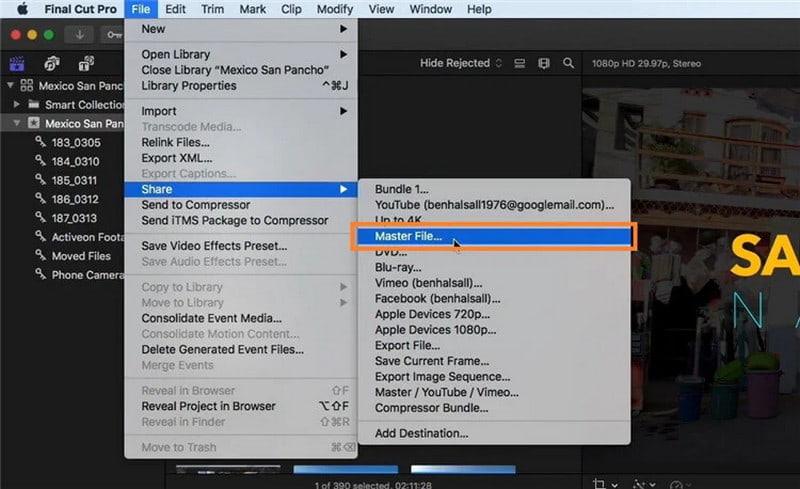Choose Export File… destination
Screen dimensions: 800x489
(494, 346)
